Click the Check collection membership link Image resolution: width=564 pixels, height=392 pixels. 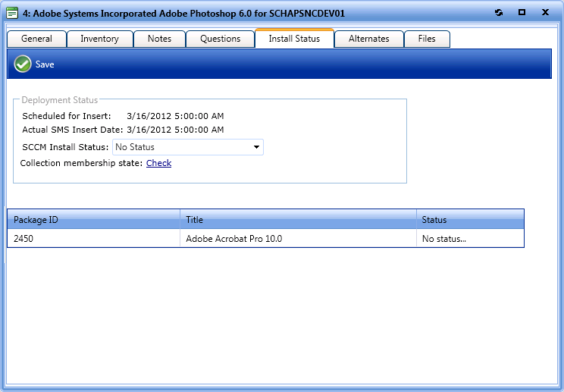pyautogui.click(x=158, y=163)
